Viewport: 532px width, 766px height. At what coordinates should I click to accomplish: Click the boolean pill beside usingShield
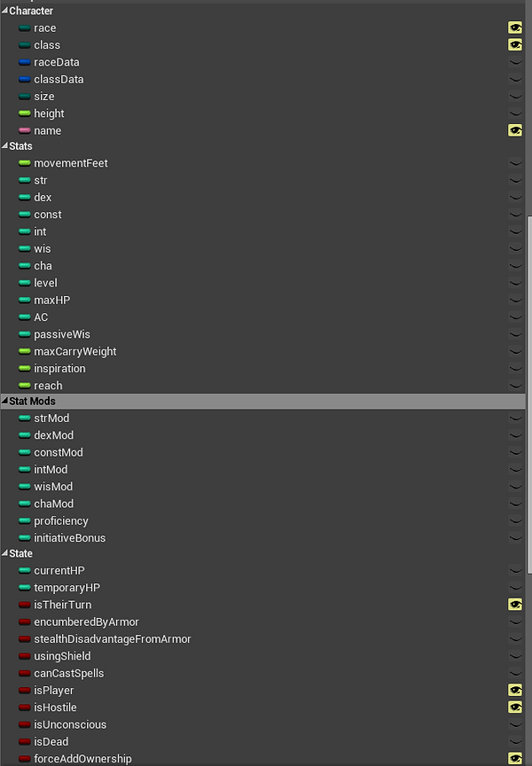pyautogui.click(x=25, y=656)
